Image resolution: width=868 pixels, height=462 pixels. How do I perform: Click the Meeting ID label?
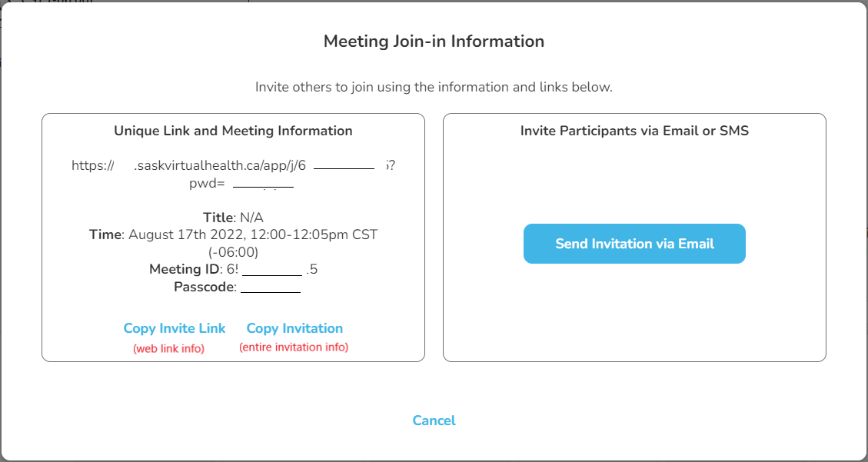(185, 269)
